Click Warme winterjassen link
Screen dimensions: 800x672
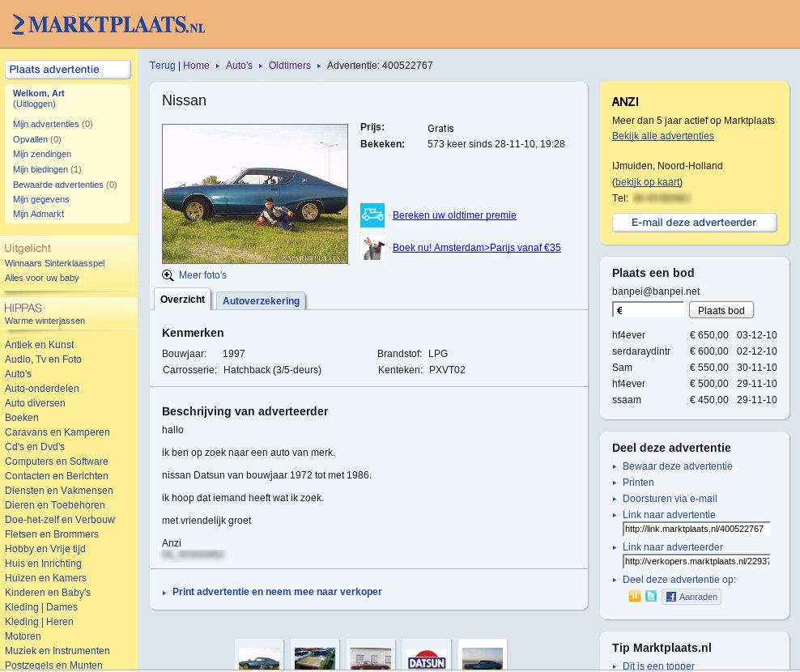click(x=45, y=321)
